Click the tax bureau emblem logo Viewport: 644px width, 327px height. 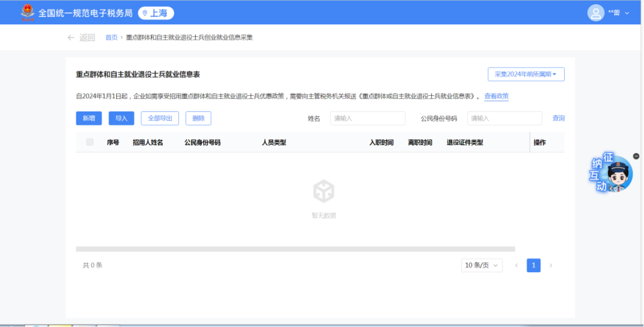click(27, 13)
